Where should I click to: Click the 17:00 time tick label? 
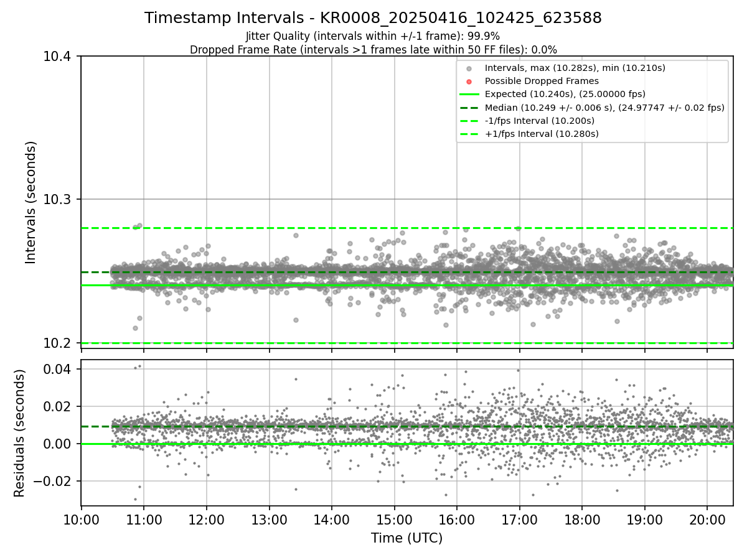coord(519,519)
